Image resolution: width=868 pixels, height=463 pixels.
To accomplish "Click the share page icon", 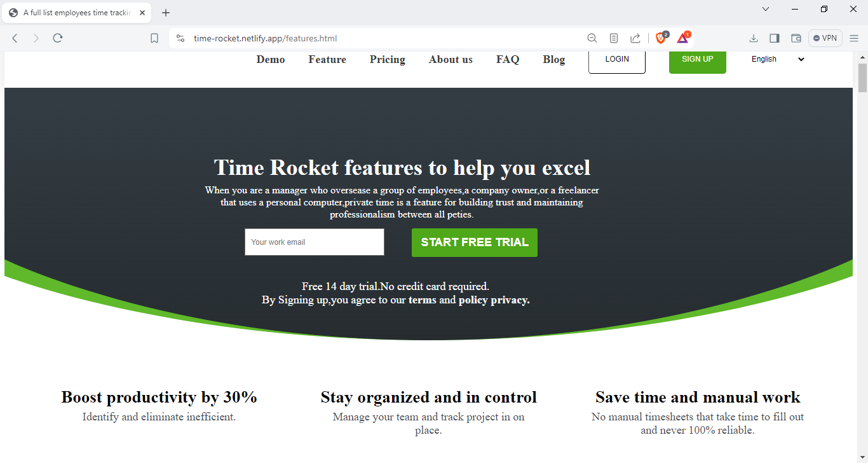I will 635,38.
